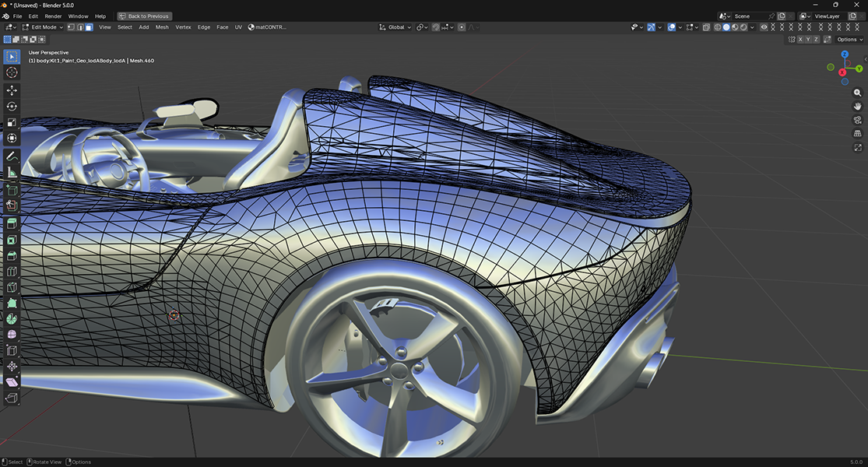Open the Edit Mode dropdown
Screen dimensions: 868x467
point(43,27)
